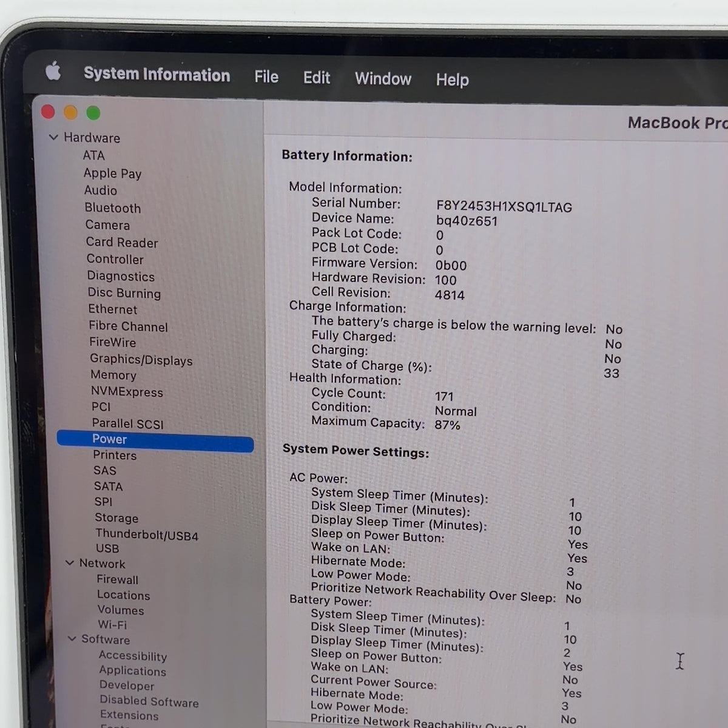728x728 pixels.
Task: Click the Cycle Count value 171
Action: click(x=444, y=396)
